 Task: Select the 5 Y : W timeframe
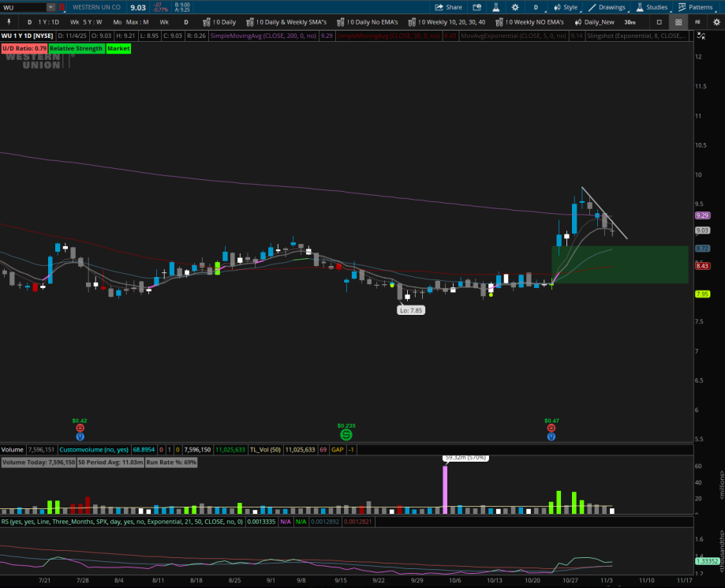click(92, 22)
